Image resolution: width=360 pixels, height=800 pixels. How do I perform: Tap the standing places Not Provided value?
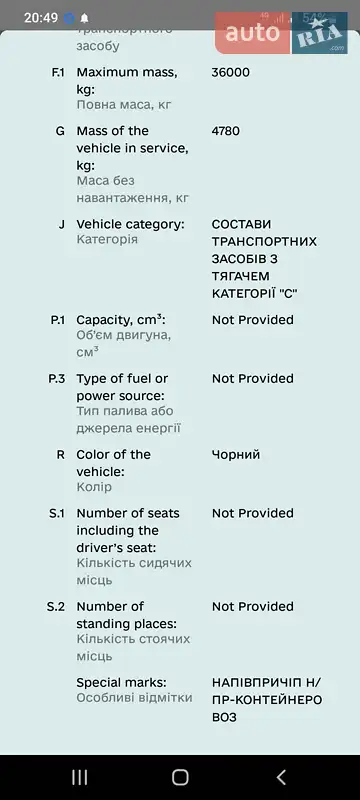[253, 607]
